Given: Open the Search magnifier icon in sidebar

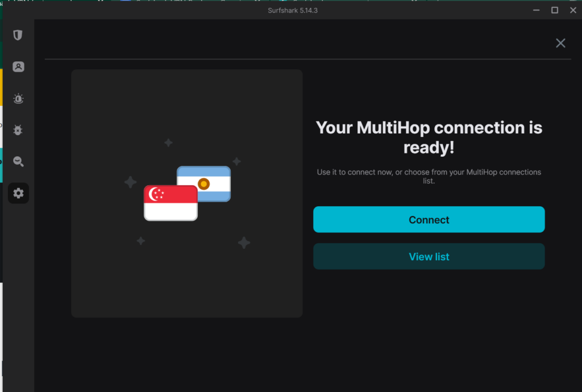Looking at the screenshot, I should click(18, 161).
